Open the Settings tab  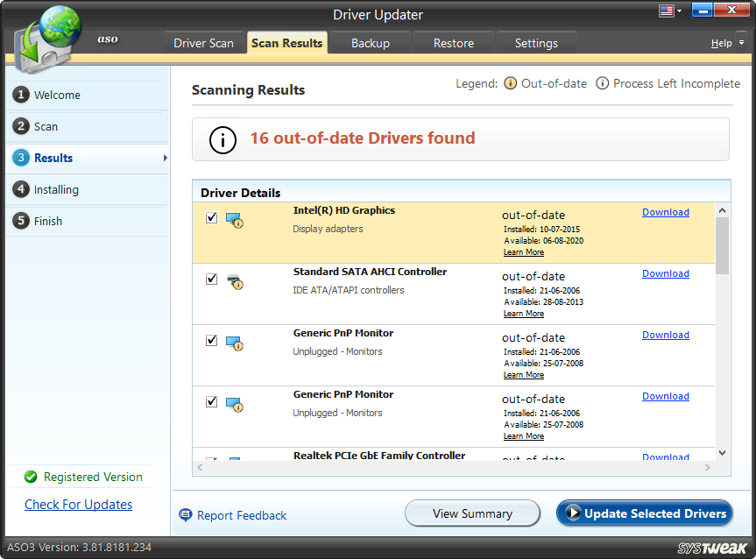(x=536, y=42)
